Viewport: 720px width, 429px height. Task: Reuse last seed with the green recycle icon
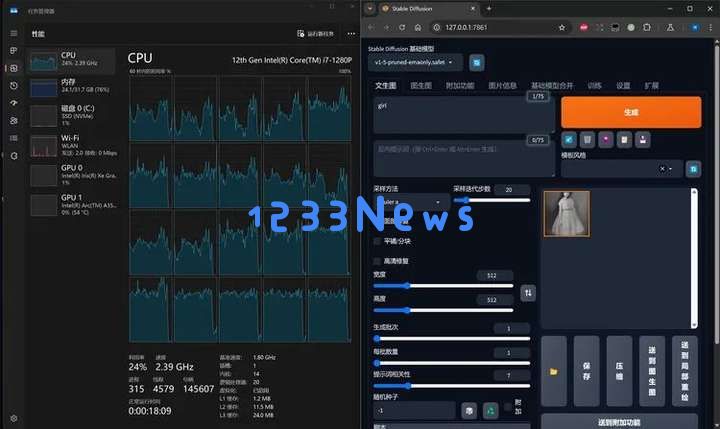click(490, 411)
